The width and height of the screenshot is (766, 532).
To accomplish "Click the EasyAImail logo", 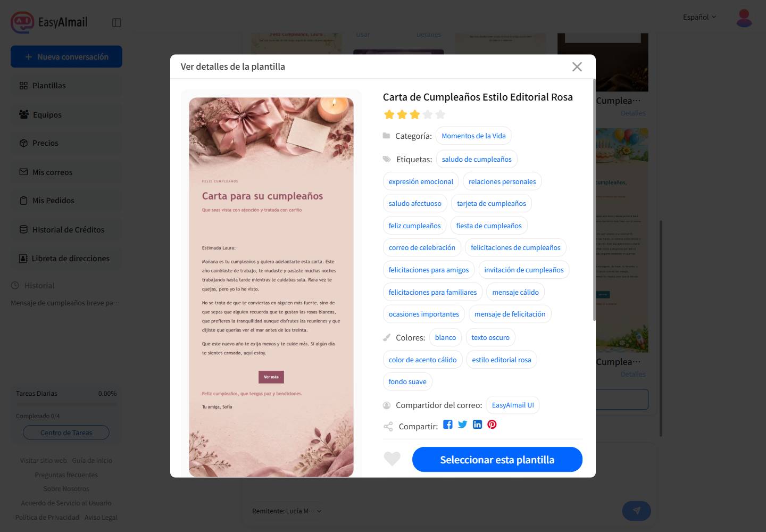I will point(49,22).
